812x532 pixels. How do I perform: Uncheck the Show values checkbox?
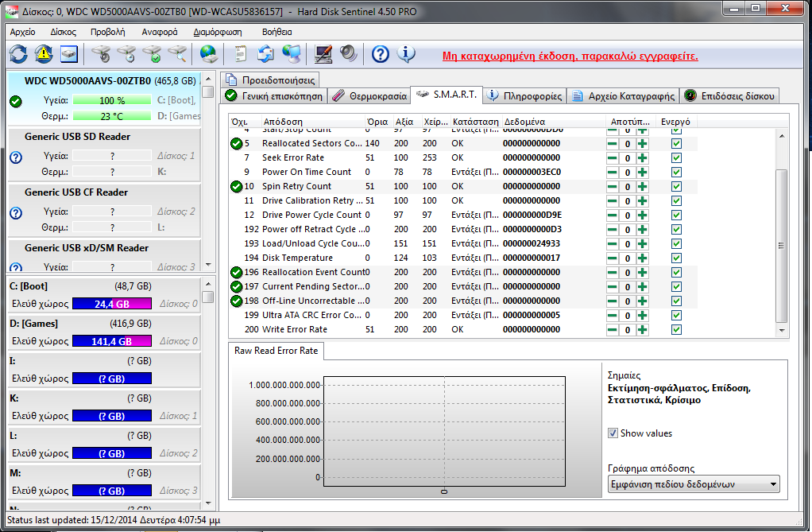pos(613,433)
